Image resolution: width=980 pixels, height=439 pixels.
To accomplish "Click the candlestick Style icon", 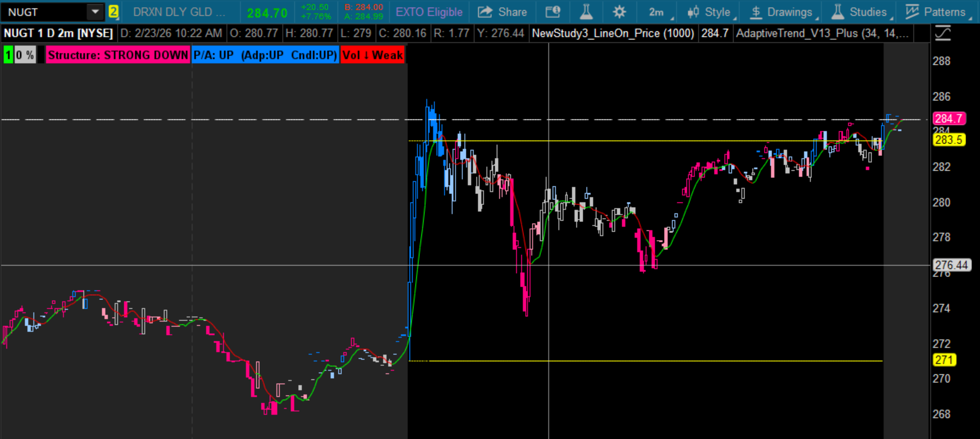I will [693, 12].
